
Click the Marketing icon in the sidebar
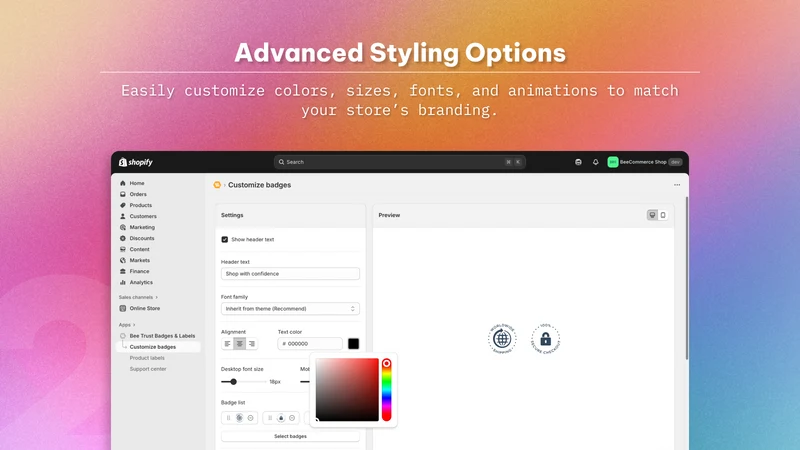pyautogui.click(x=122, y=227)
